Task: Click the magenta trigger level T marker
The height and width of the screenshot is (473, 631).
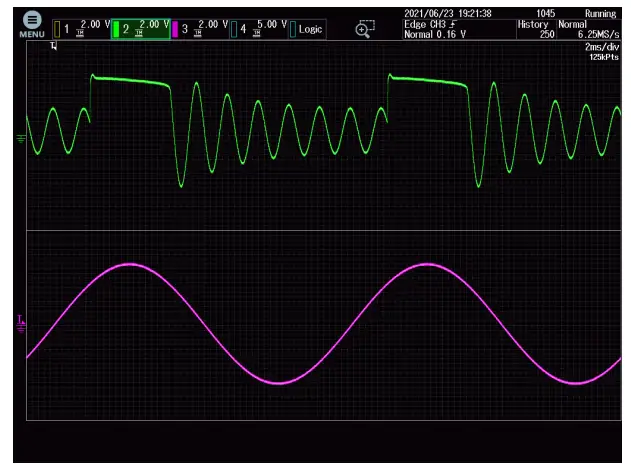Action: (x=21, y=320)
